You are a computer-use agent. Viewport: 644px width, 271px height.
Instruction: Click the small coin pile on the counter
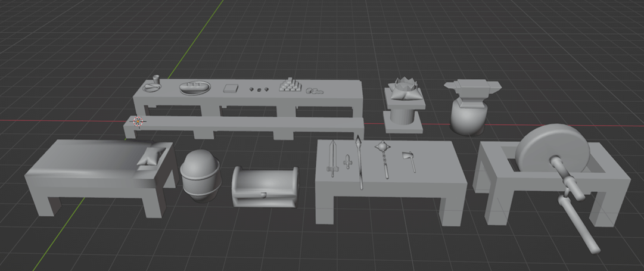click(313, 91)
